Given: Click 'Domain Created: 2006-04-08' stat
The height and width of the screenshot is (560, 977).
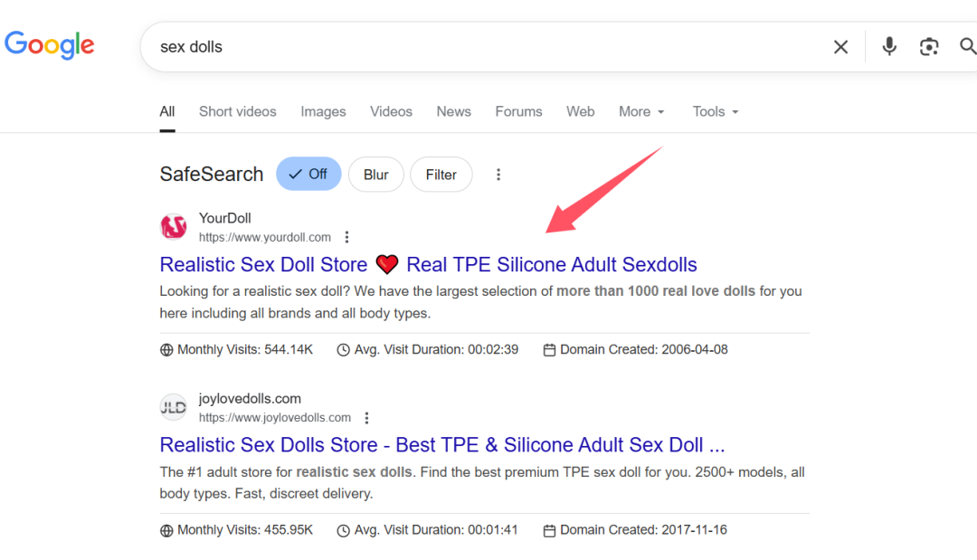Looking at the screenshot, I should tap(644, 349).
